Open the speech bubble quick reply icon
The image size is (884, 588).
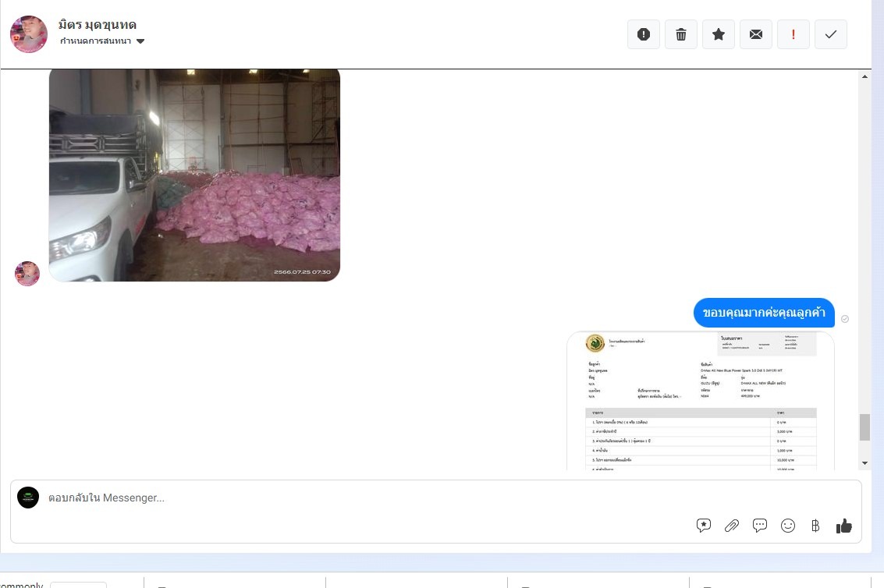[x=759, y=526]
